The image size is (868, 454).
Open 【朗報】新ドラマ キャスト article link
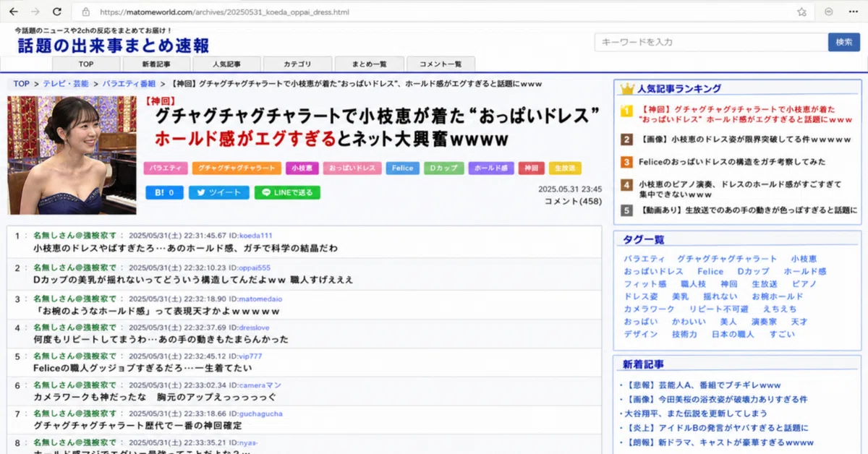(x=718, y=442)
